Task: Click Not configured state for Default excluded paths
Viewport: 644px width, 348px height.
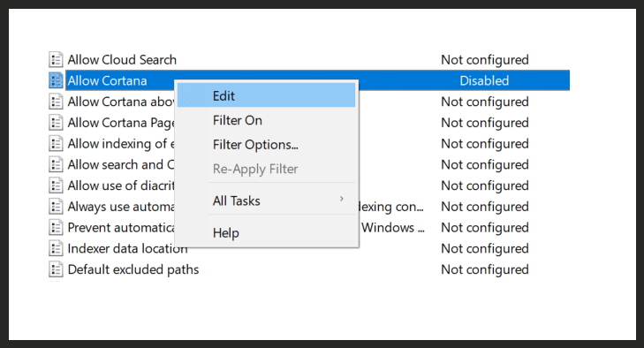Action: [x=485, y=269]
